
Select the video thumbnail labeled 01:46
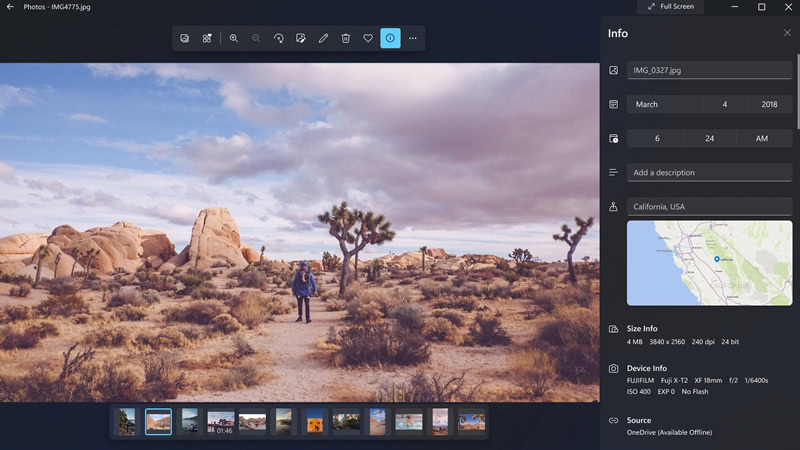click(x=221, y=422)
